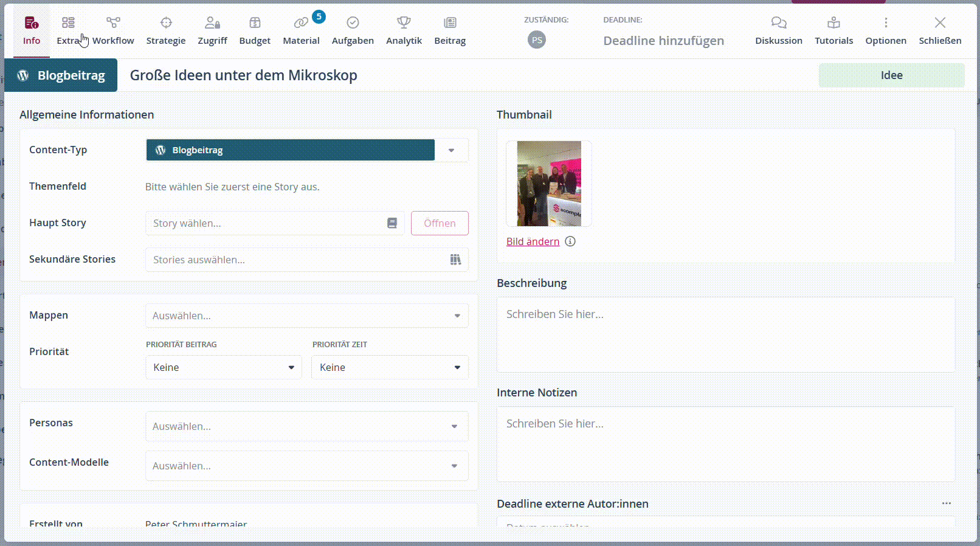This screenshot has width=980, height=546.
Task: Click the Öffnen button
Action: tap(440, 223)
